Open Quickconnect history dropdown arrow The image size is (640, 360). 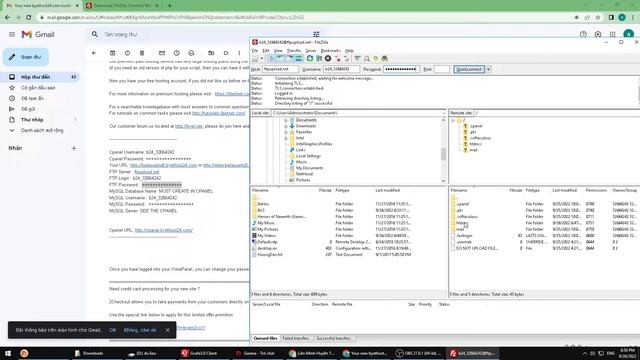(x=488, y=69)
